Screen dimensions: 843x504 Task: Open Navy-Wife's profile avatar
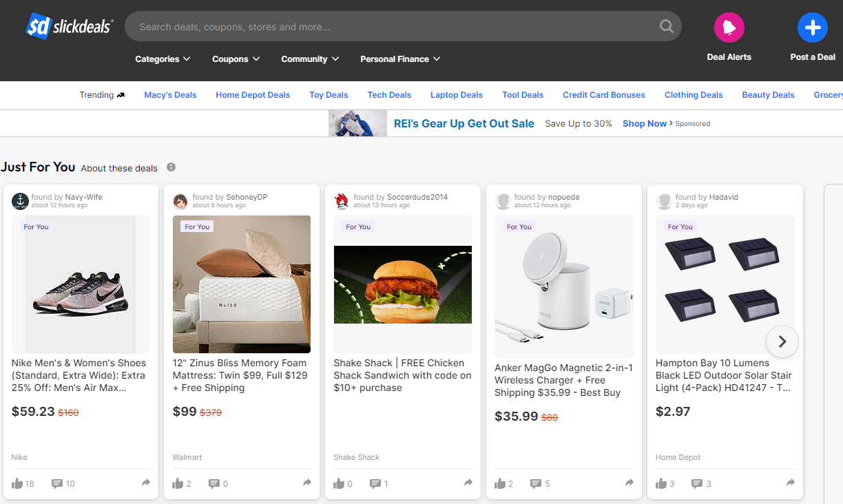20,201
